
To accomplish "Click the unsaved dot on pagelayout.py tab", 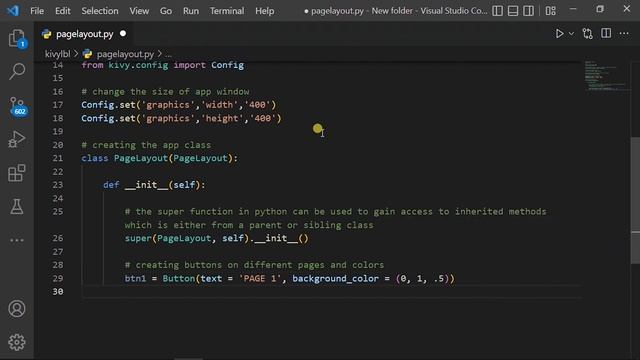I will click(123, 34).
